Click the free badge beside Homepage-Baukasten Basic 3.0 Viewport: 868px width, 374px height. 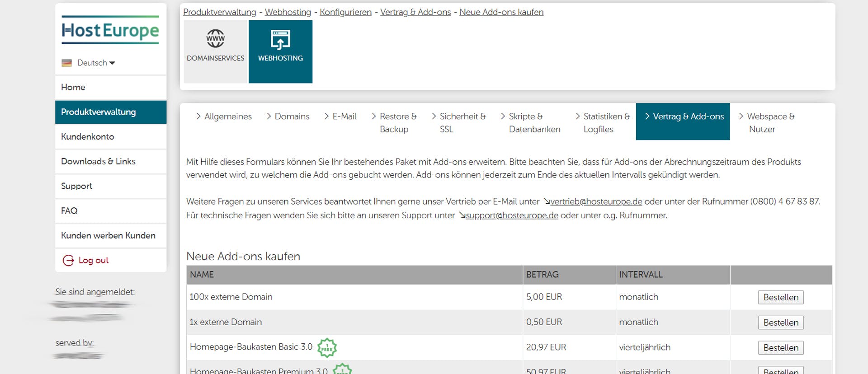click(x=327, y=347)
